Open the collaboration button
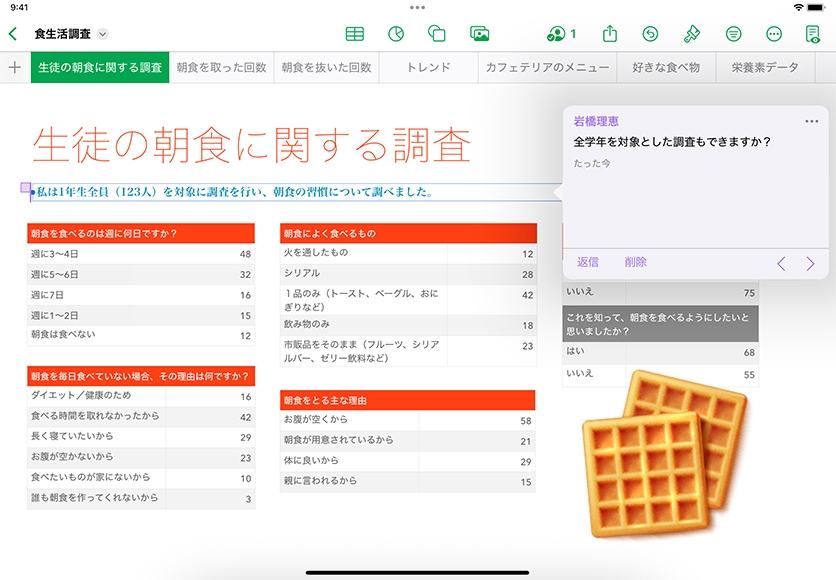This screenshot has width=836, height=580. tap(561, 34)
